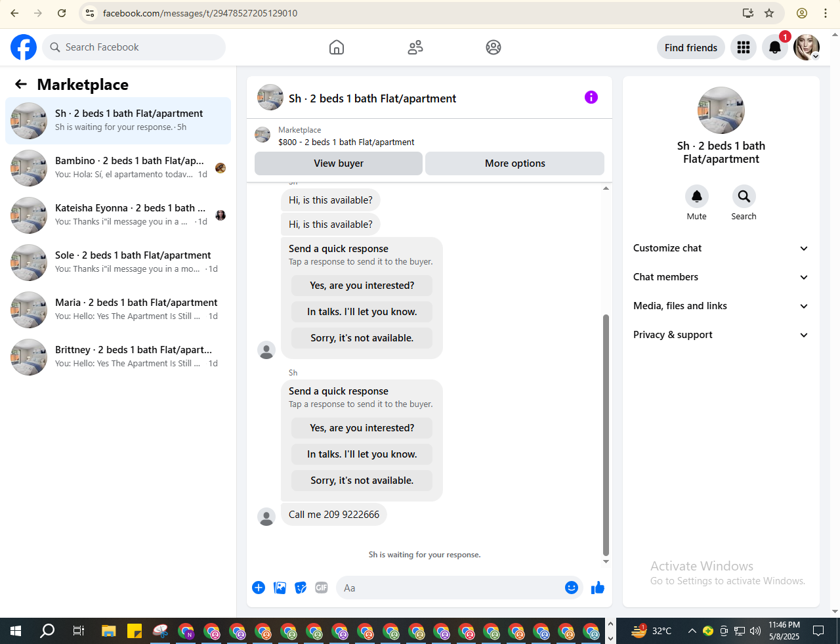Expand Media, files and links section

coord(721,306)
